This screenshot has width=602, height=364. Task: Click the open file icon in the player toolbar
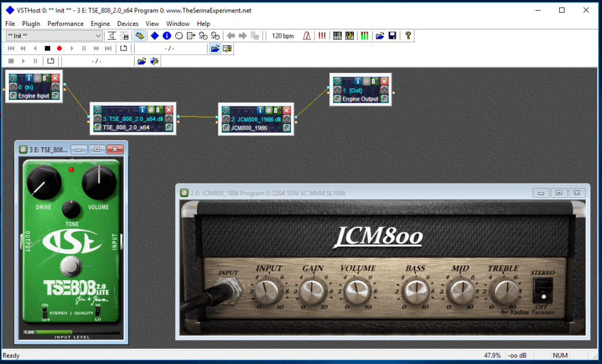215,48
